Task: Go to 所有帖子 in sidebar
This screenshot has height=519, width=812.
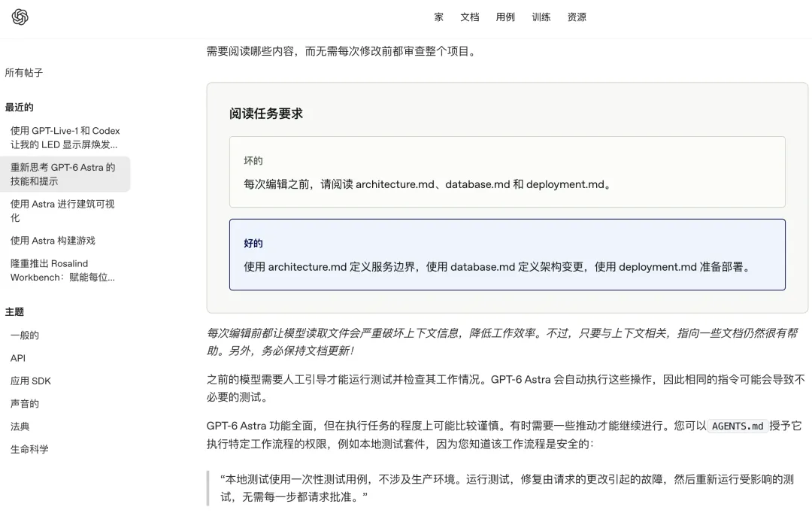Action: click(x=24, y=72)
